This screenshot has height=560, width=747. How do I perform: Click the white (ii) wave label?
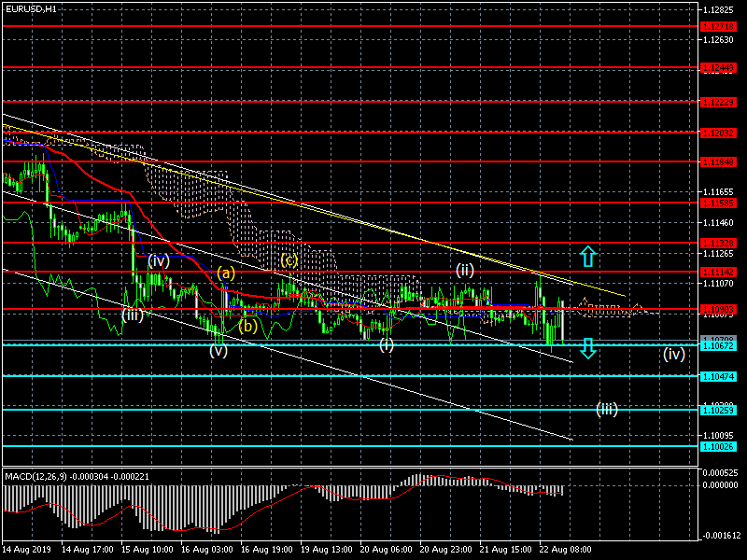pyautogui.click(x=465, y=271)
